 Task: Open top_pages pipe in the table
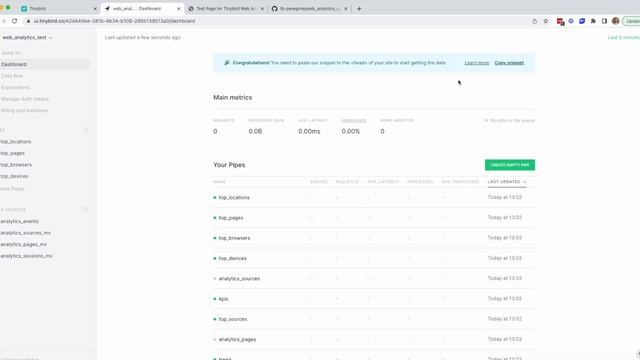click(231, 218)
